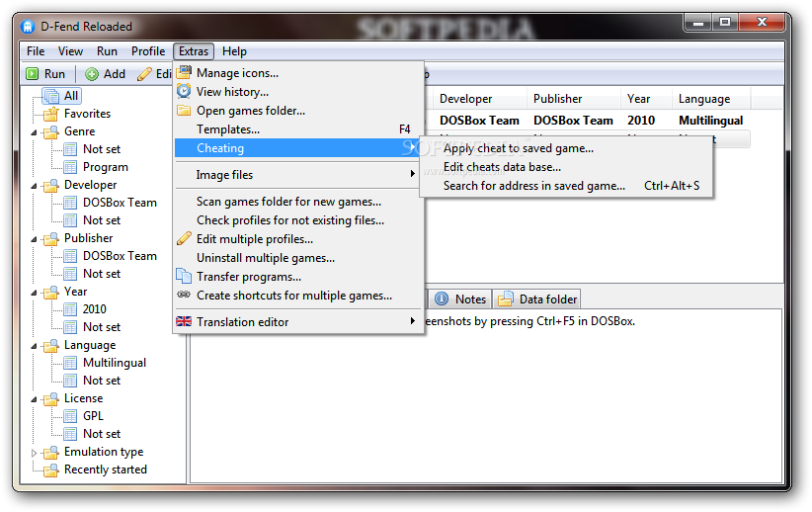Image resolution: width=812 pixels, height=512 pixels.
Task: Collapse the Publisher tree node
Action: [x=35, y=239]
